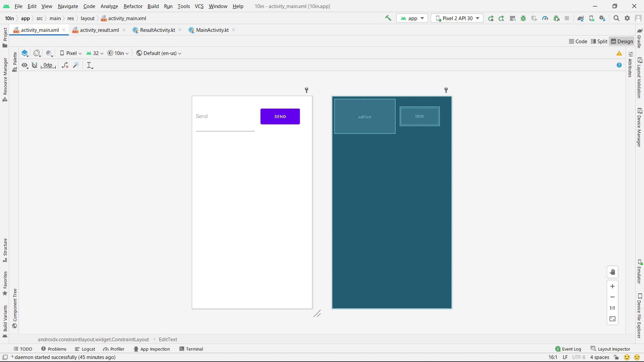Switch to Design view mode
This screenshot has width=644, height=362.
coord(622,42)
